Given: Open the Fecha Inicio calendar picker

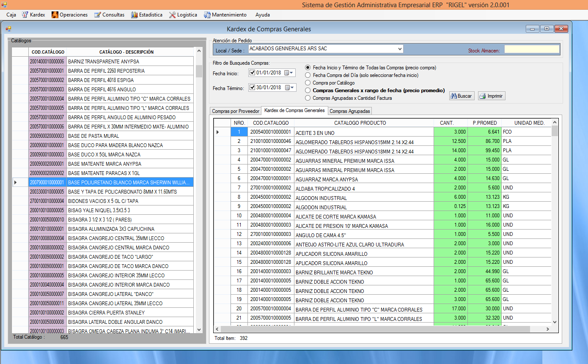Looking at the screenshot, I should 289,73.
